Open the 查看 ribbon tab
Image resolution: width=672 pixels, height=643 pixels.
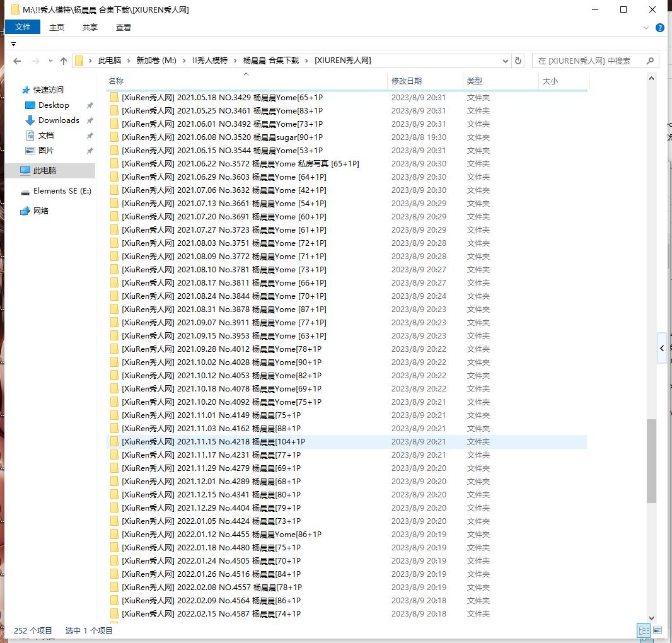pyautogui.click(x=124, y=28)
